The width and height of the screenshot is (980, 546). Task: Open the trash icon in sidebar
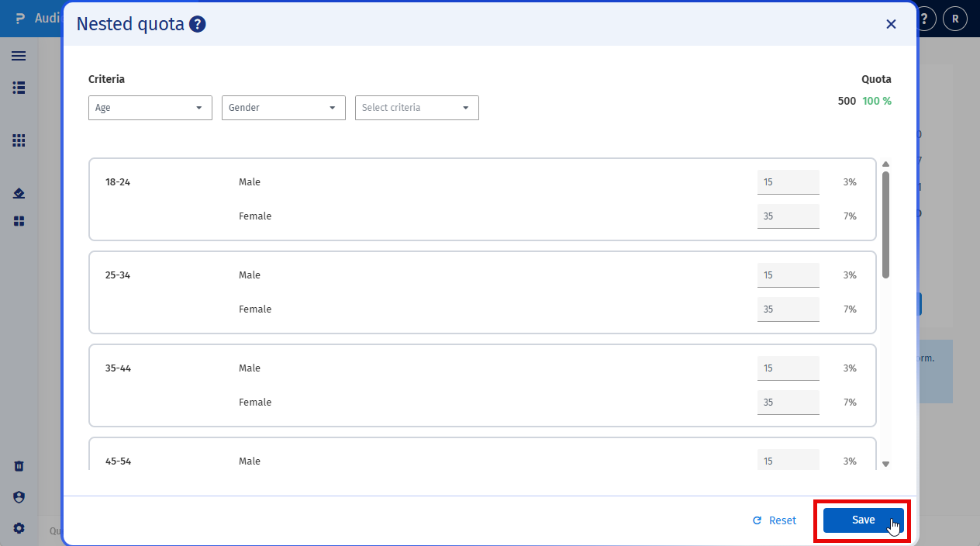[x=19, y=465]
